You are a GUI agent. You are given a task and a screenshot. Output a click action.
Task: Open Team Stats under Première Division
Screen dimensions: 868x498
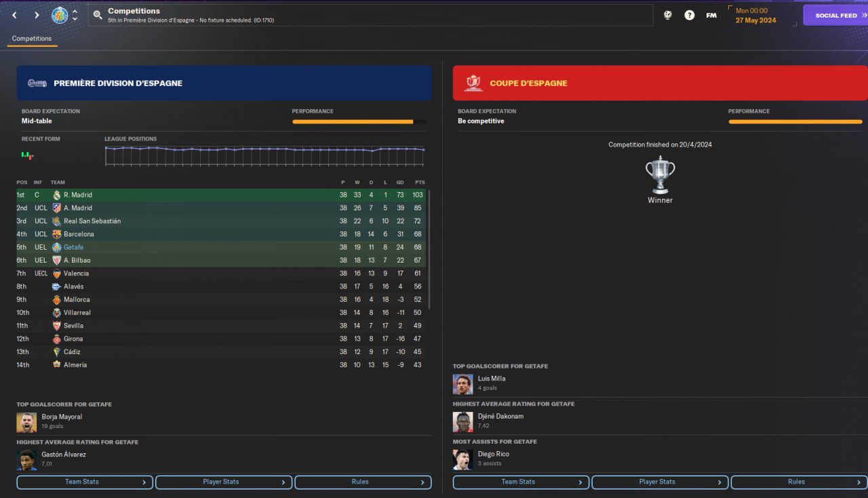click(x=85, y=482)
